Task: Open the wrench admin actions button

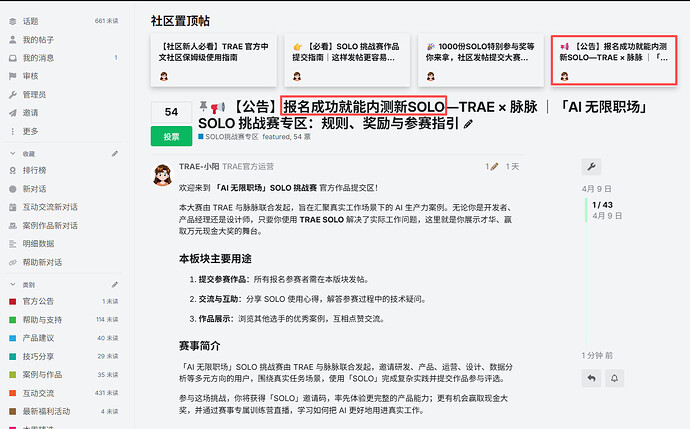Action: (591, 167)
